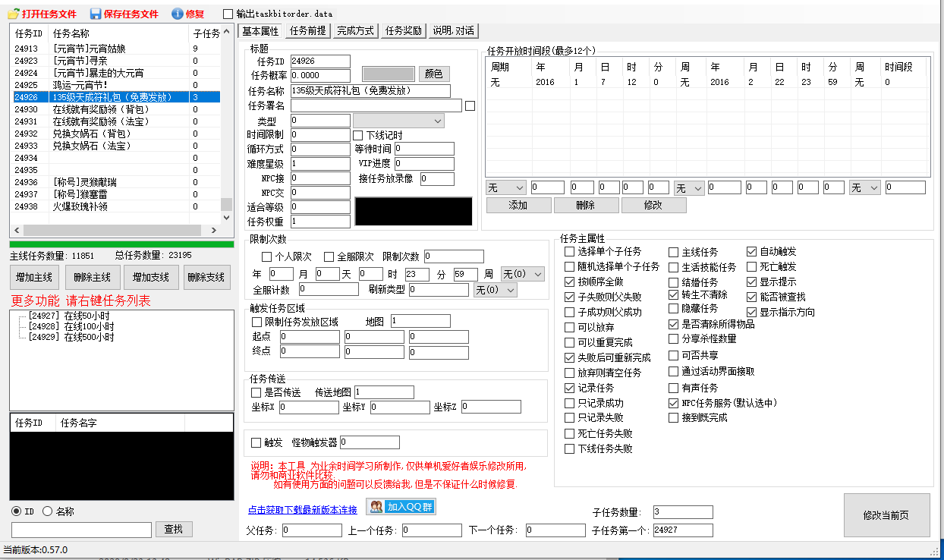
Task: Click the 任务名称 column header
Action: (x=118, y=33)
